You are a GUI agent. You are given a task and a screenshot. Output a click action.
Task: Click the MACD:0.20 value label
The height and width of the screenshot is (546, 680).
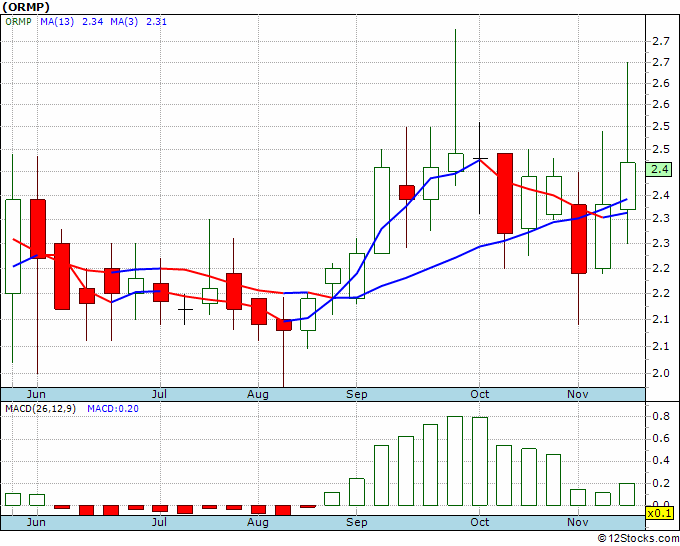tap(113, 409)
